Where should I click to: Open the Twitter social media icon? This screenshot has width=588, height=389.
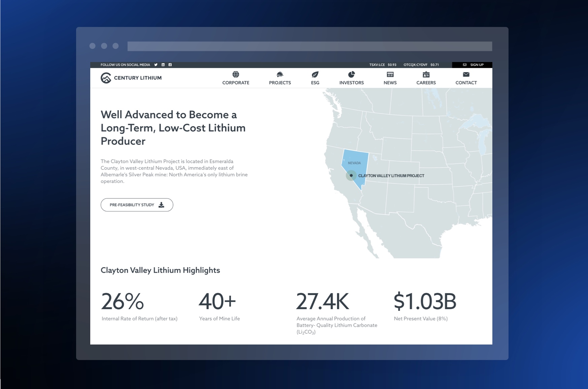[156, 65]
